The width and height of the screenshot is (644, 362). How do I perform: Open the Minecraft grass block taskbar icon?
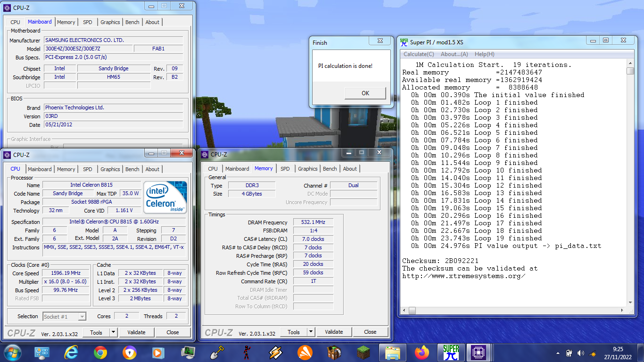click(363, 352)
